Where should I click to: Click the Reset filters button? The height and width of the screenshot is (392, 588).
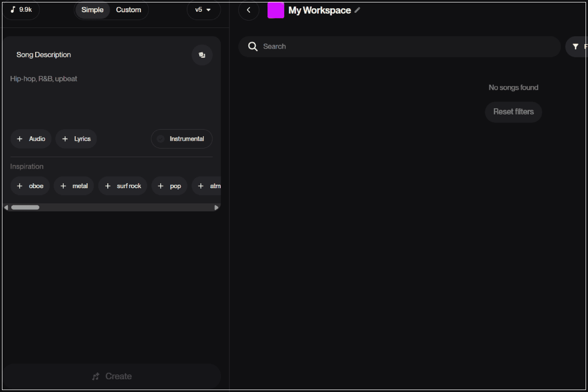pos(513,112)
